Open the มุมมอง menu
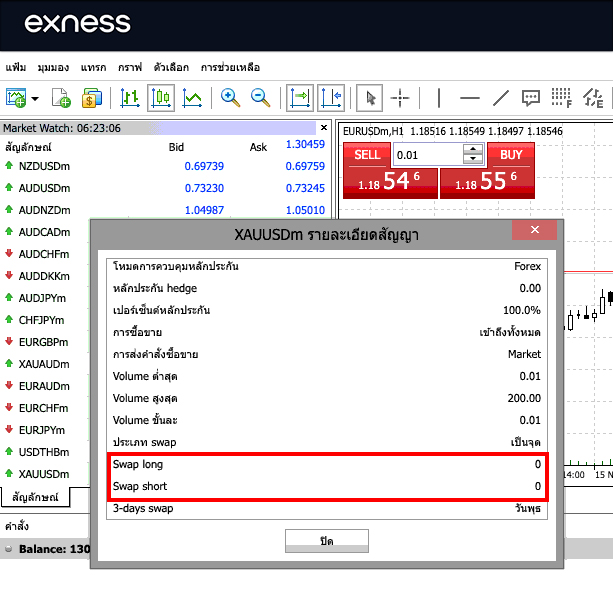The width and height of the screenshot is (613, 606). [53, 67]
